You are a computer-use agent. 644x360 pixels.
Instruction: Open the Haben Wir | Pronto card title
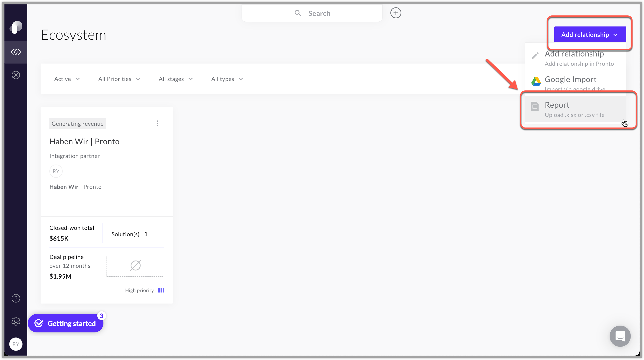pyautogui.click(x=84, y=141)
